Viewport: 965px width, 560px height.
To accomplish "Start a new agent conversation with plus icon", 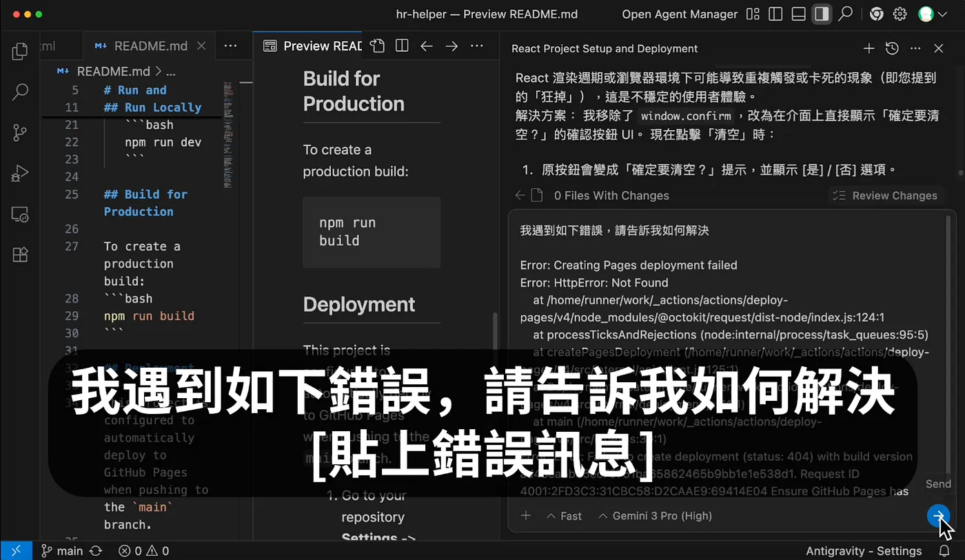I will (x=868, y=48).
